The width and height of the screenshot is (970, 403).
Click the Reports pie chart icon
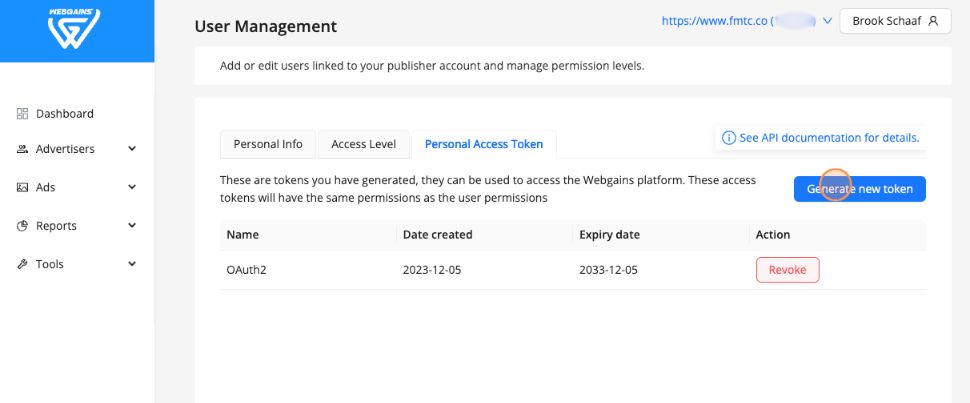(22, 226)
